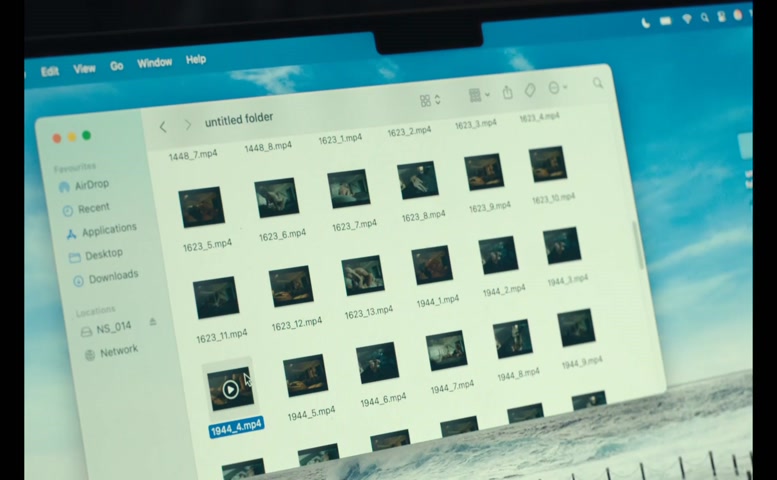Click the forward arrow in Finder toolbar

187,125
